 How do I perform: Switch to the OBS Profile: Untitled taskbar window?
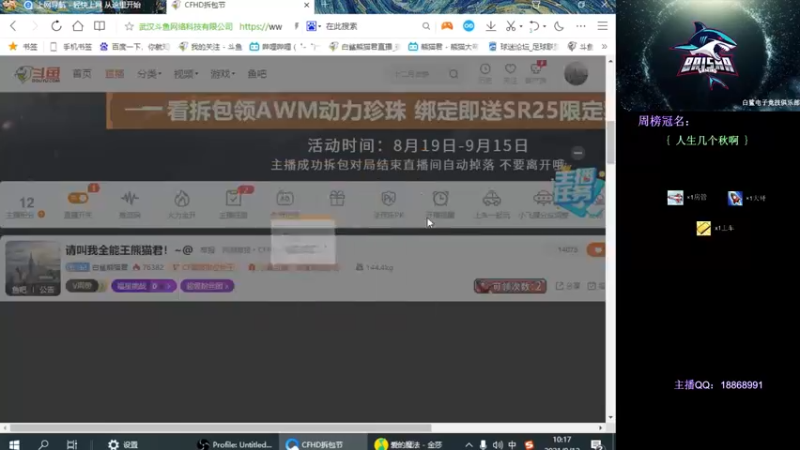[x=235, y=444]
